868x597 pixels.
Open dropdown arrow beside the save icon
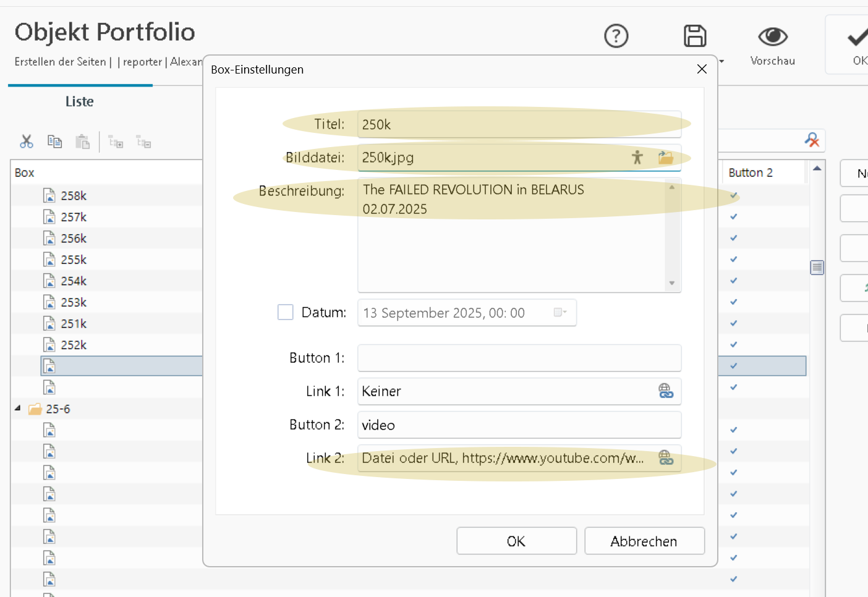[x=721, y=61]
